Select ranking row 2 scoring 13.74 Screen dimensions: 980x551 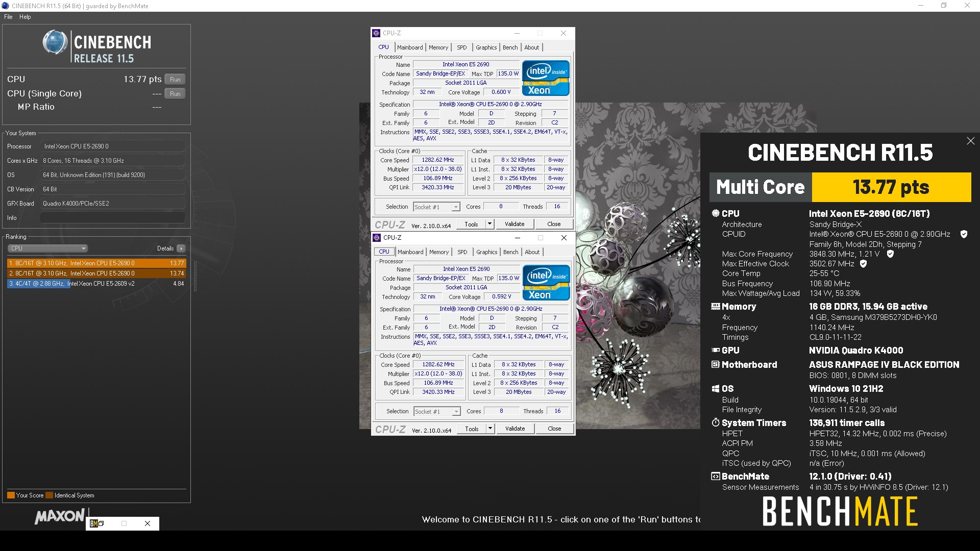96,273
